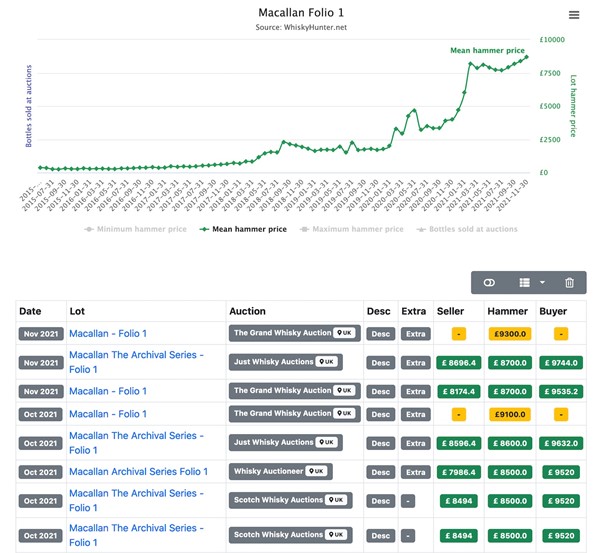Toggle the Minimum hammer price legend series
Image resolution: width=601 pixels, height=553 pixels.
coord(136,229)
